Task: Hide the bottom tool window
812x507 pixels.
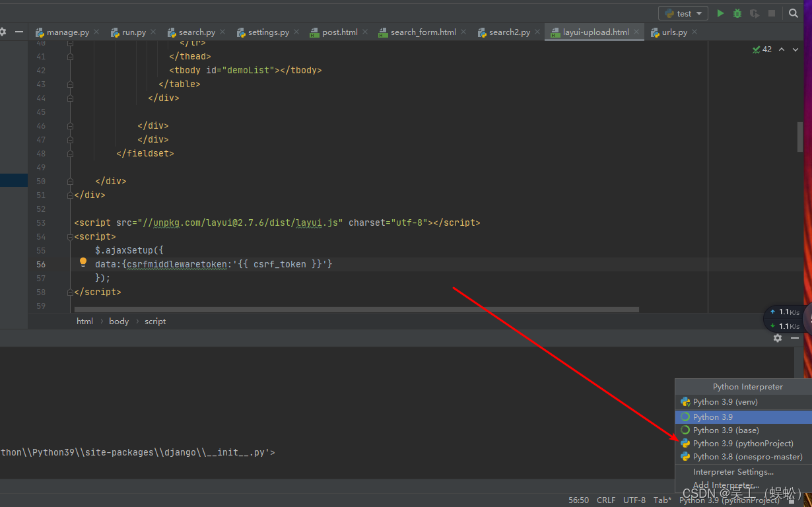Action: coord(795,337)
